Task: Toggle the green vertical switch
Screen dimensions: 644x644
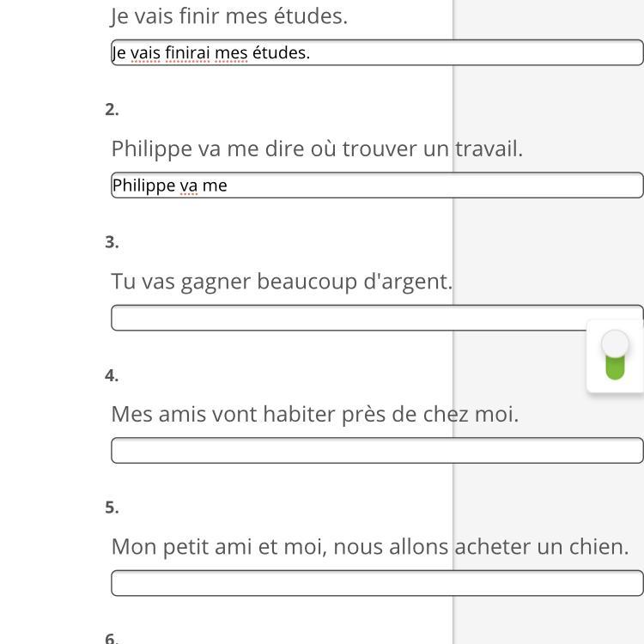Action: [x=615, y=355]
